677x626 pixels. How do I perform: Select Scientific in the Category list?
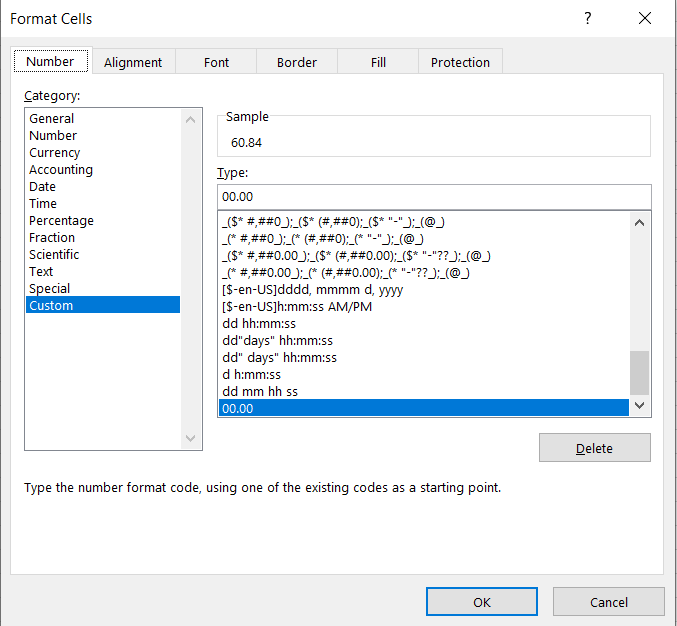pyautogui.click(x=57, y=255)
